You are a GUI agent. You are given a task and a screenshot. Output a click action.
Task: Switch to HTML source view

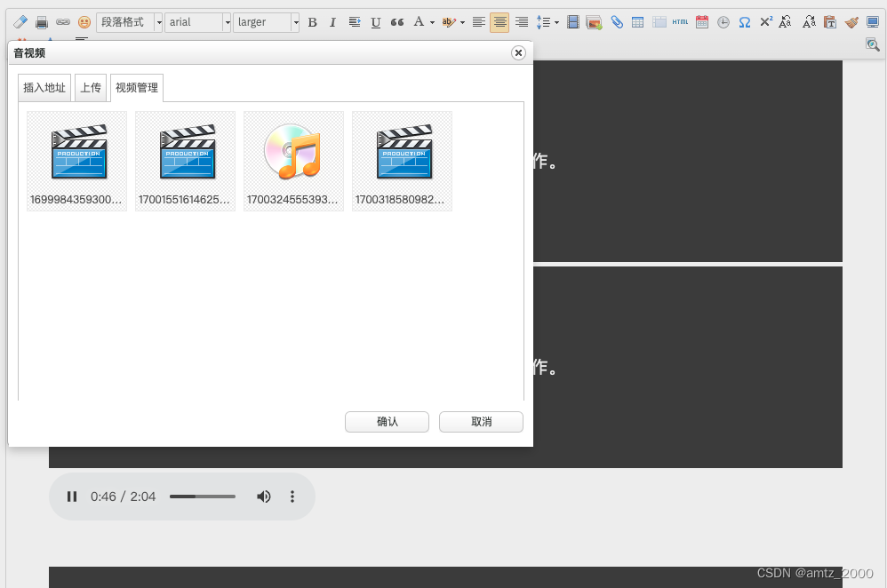pyautogui.click(x=681, y=22)
